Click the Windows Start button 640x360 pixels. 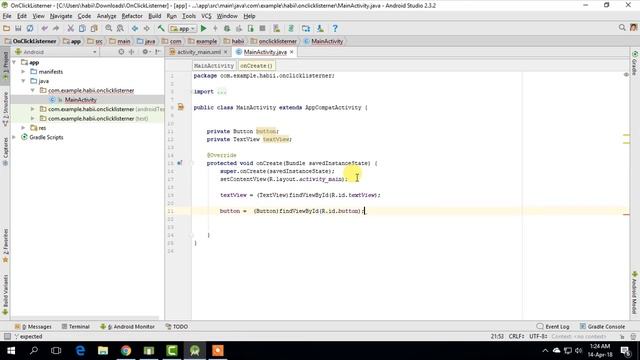[11, 351]
